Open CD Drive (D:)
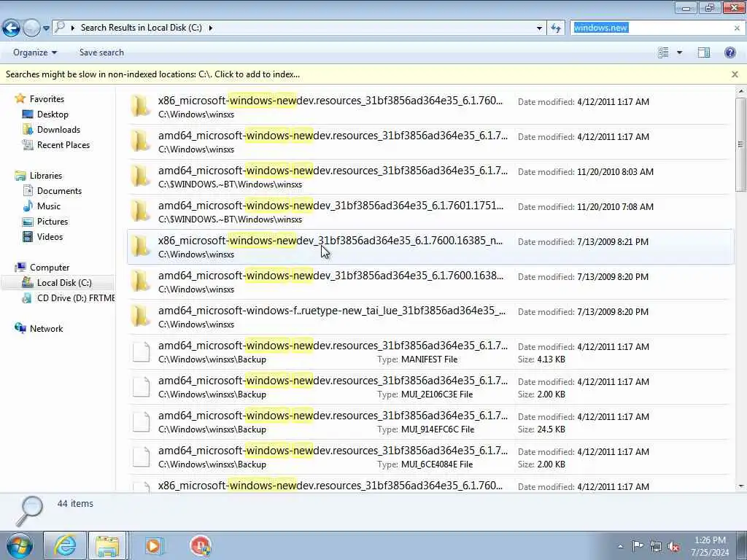Viewport: 747px width, 560px height. coord(76,298)
